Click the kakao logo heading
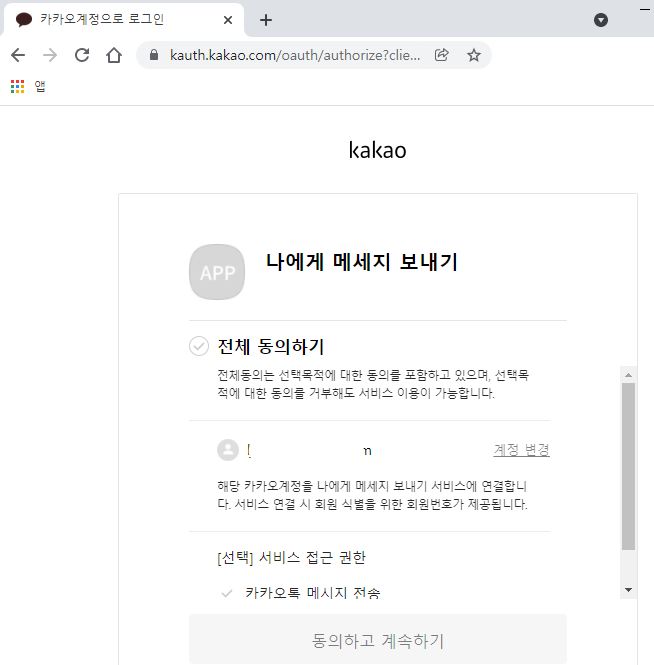 point(377,150)
